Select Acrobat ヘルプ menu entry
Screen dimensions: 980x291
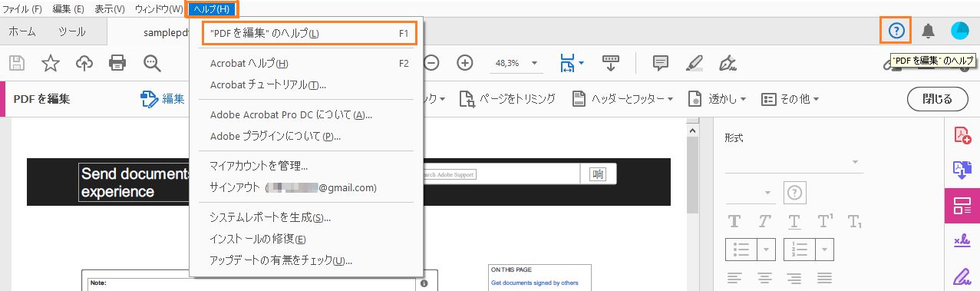306,63
